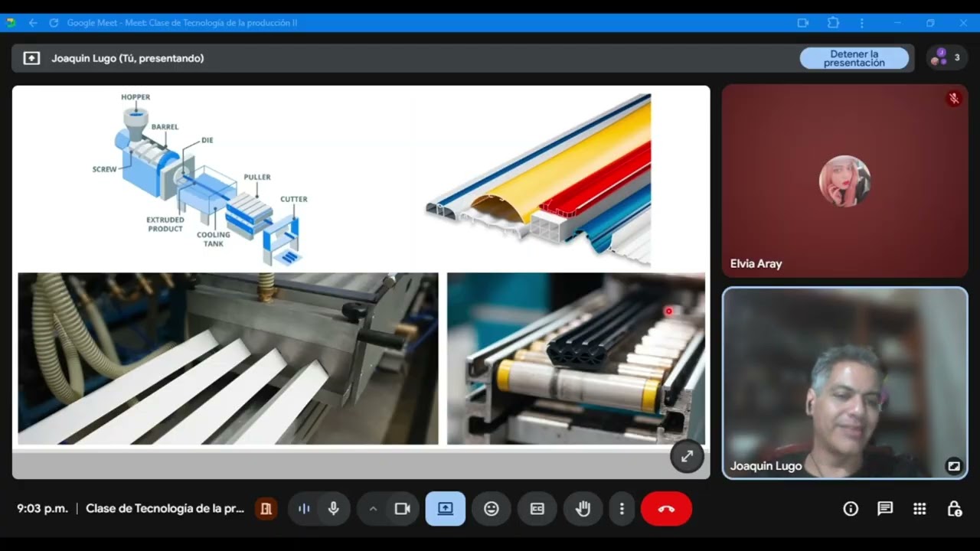
Task: Click the muted mic indicator on Elvia's tile
Action: 954,99
